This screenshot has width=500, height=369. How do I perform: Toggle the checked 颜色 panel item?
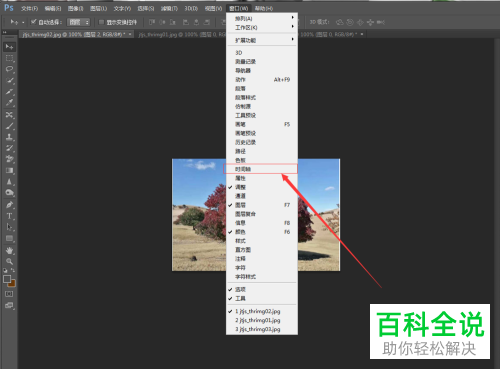[262, 232]
